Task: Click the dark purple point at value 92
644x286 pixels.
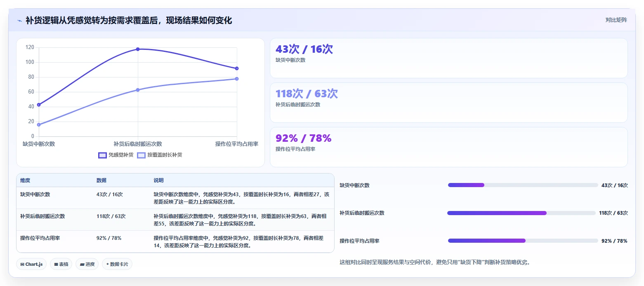Action: 237,68
